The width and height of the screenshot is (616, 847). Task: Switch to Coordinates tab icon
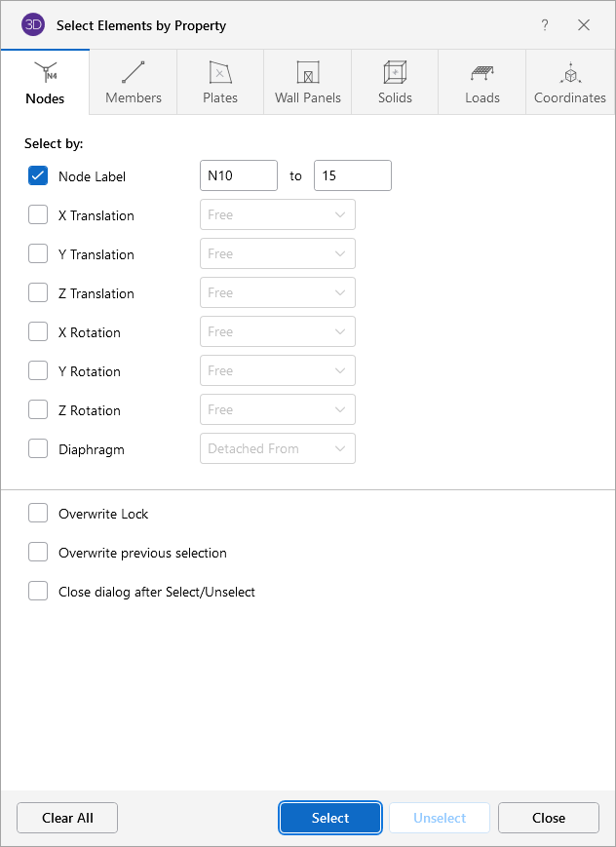point(570,73)
